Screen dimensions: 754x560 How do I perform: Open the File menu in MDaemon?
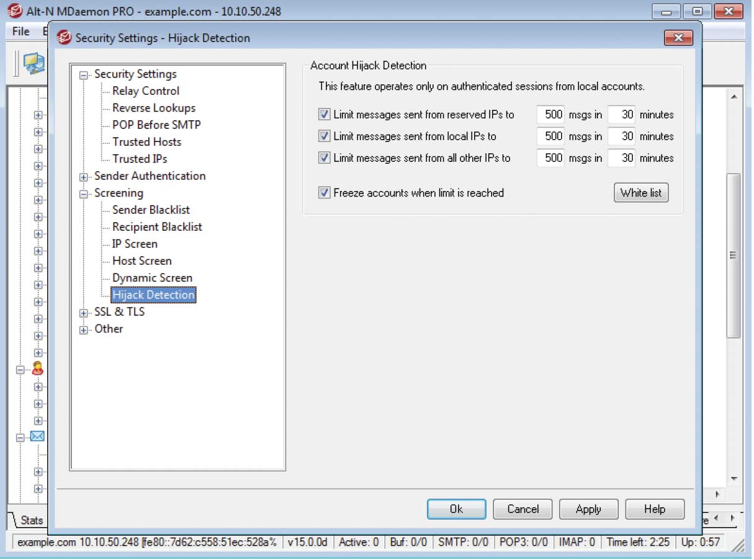(20, 32)
